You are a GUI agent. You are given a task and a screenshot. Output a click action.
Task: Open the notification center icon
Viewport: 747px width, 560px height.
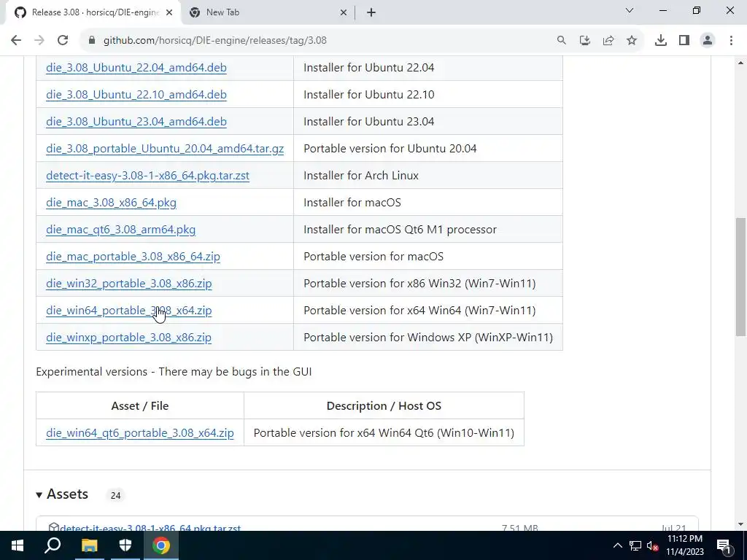(724, 545)
